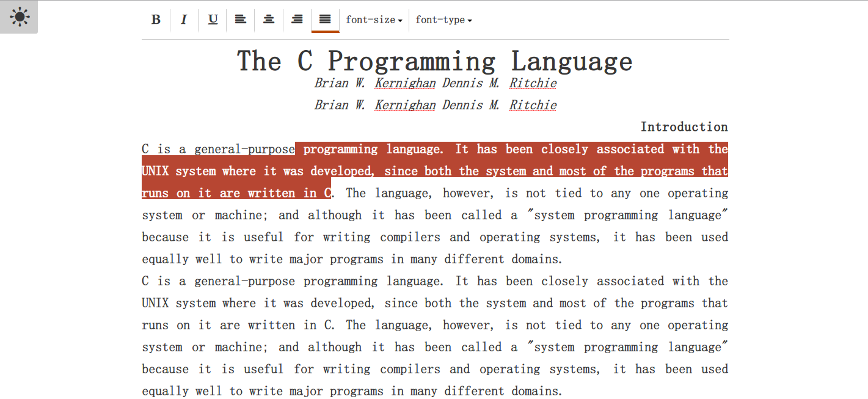
Task: Align text left in the toolbar
Action: point(241,20)
